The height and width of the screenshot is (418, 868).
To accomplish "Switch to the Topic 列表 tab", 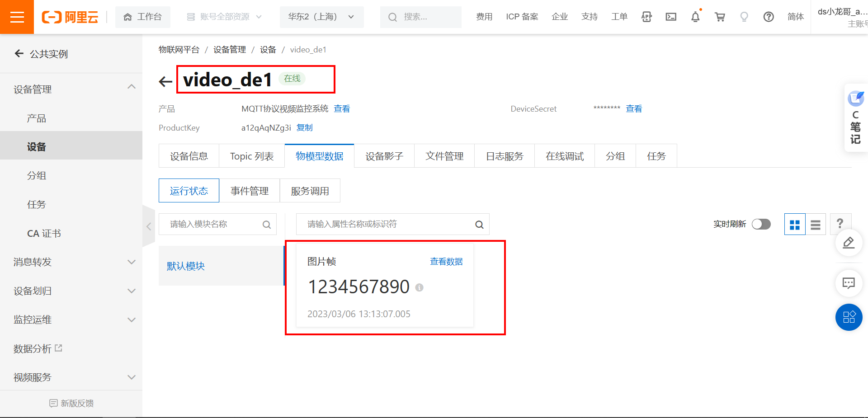I will [252, 156].
